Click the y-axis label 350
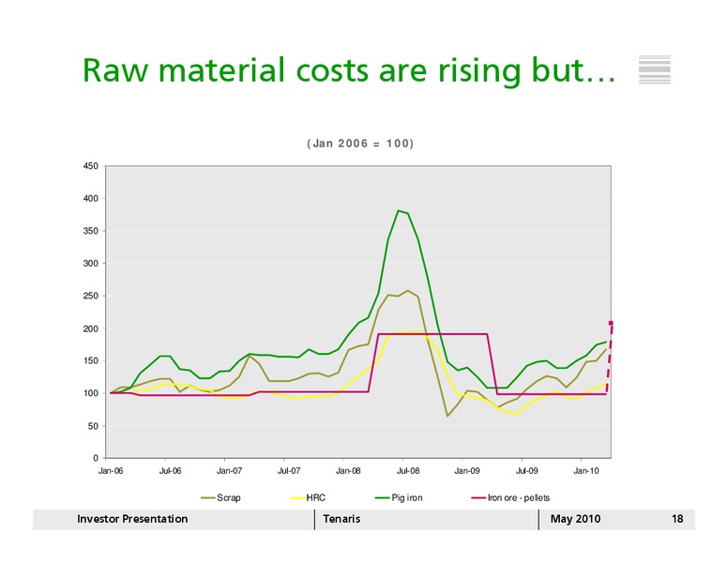Image resolution: width=728 pixels, height=563 pixels. click(x=91, y=231)
